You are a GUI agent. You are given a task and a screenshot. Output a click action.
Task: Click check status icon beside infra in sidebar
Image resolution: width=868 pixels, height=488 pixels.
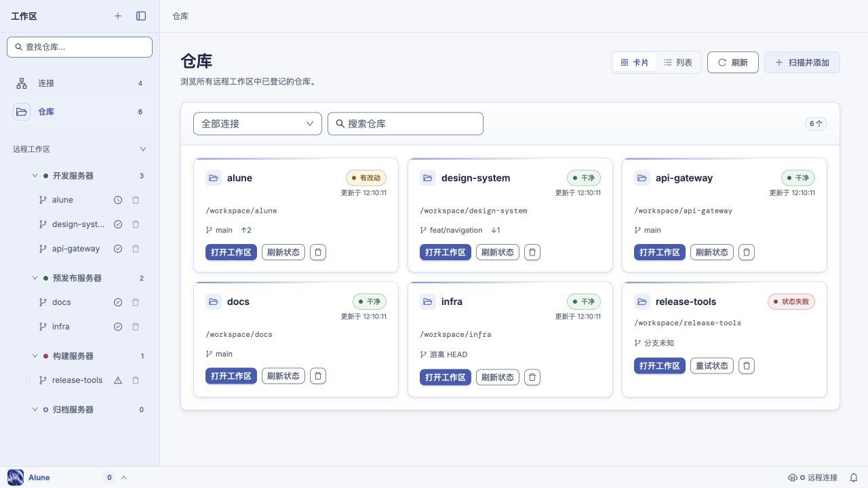click(x=118, y=327)
